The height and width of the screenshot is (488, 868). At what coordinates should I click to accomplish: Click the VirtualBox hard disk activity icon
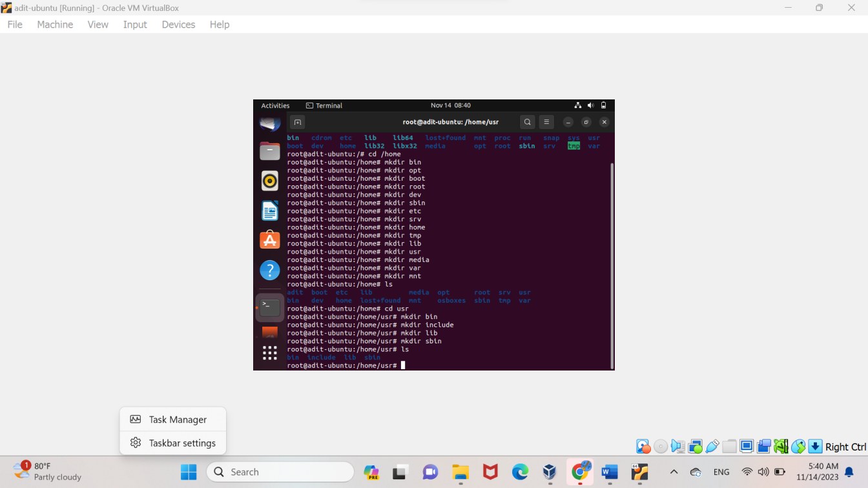643,447
